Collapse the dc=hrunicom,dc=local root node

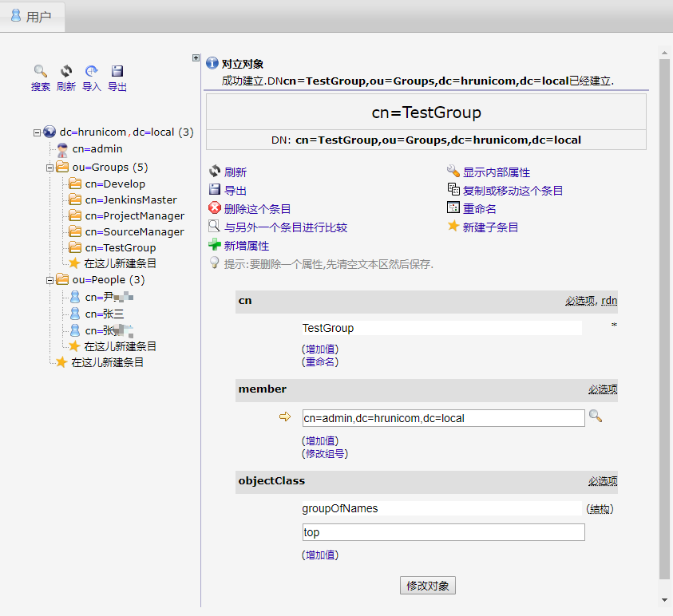point(37,132)
